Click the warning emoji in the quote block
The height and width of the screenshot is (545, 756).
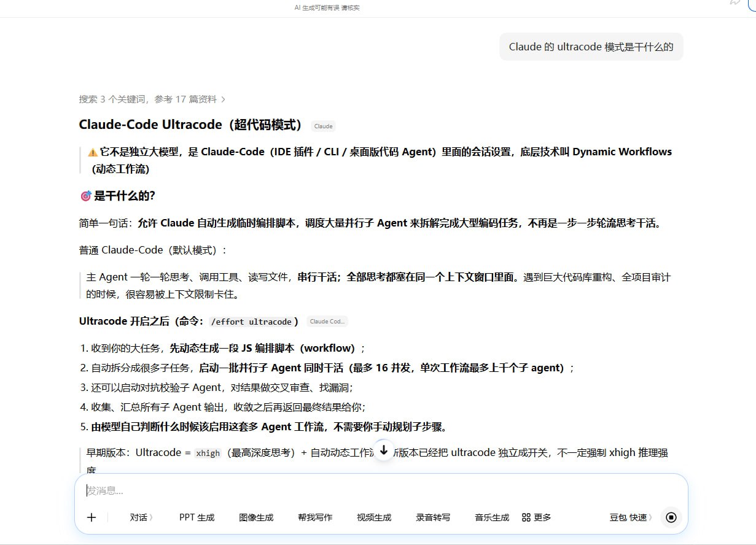point(93,152)
